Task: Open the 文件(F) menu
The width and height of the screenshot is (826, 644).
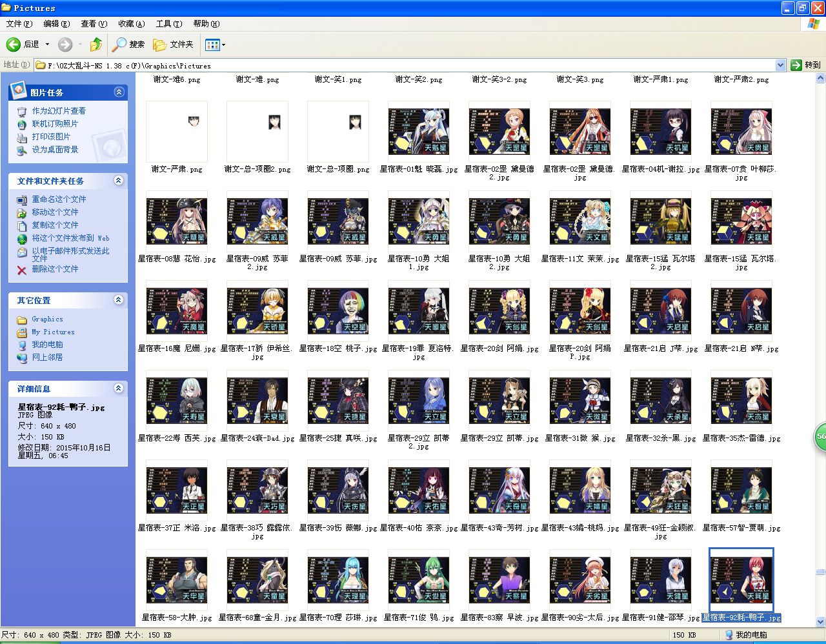Action: click(19, 24)
